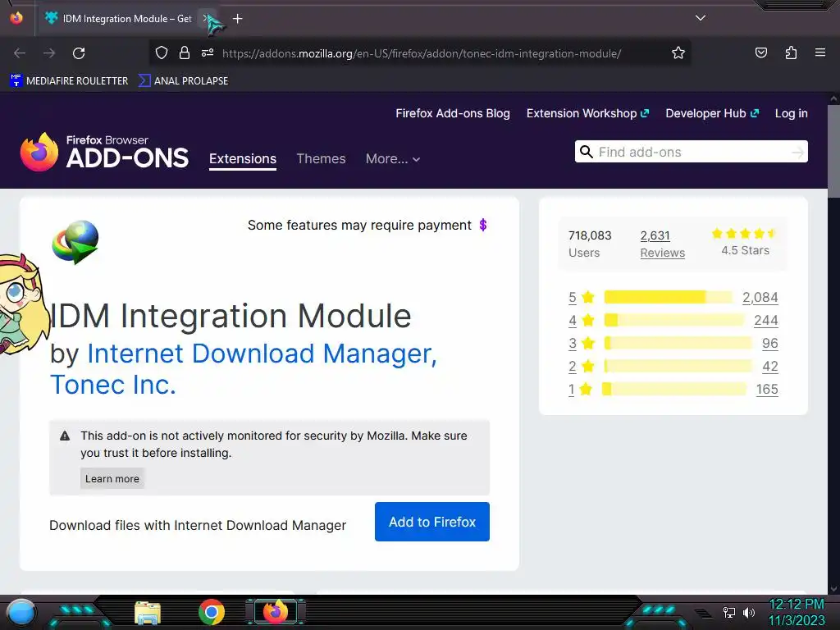Open the network tray icon
Screen dimensions: 840x630
pos(728,612)
